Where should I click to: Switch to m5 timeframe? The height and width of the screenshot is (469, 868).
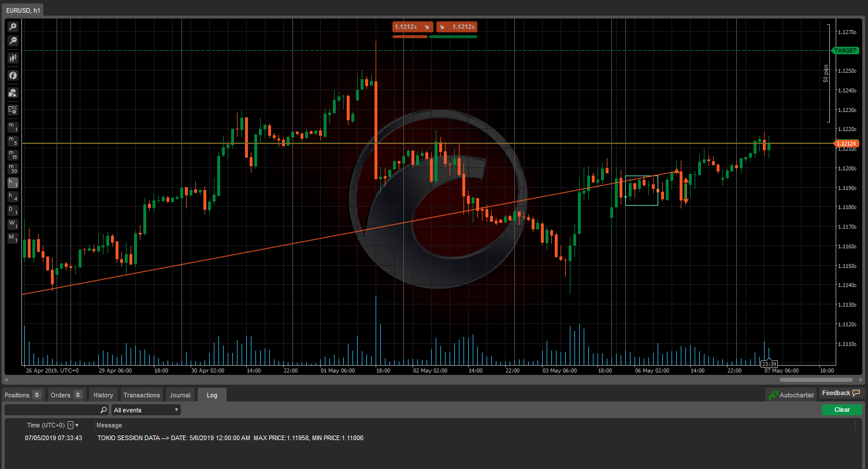tap(13, 140)
